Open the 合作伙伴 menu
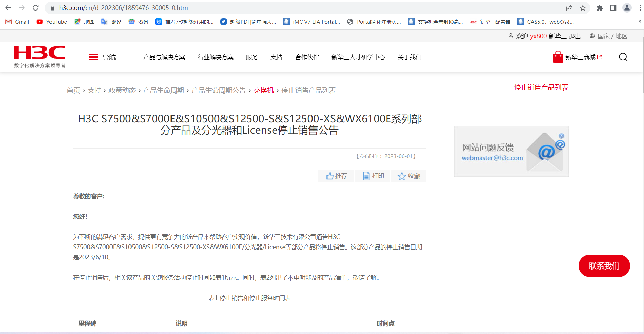The image size is (644, 334). coord(307,57)
